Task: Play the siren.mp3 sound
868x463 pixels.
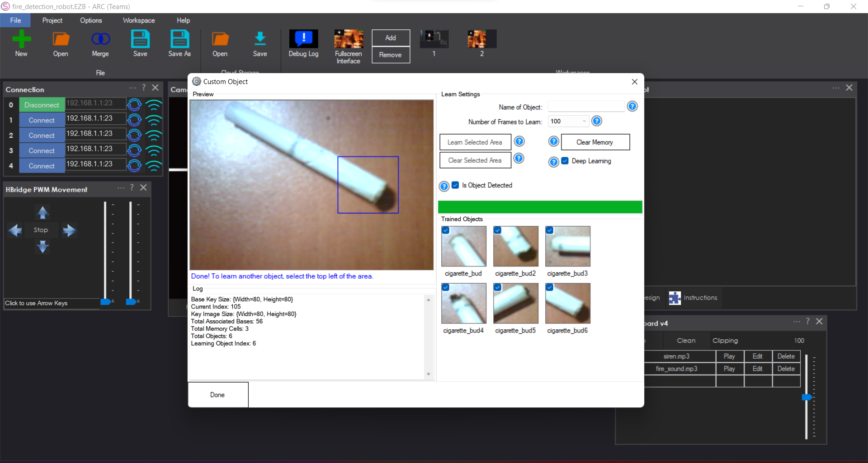Action: [729, 356]
